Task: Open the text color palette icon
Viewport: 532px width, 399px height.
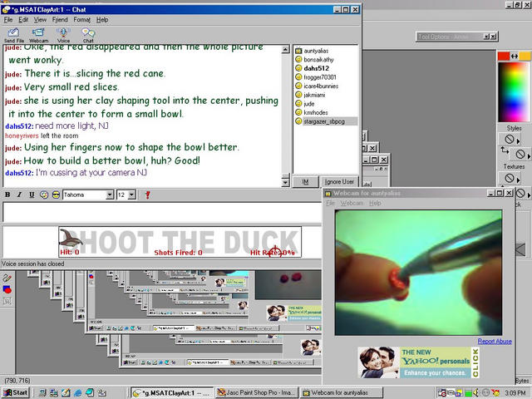Action: 44,195
